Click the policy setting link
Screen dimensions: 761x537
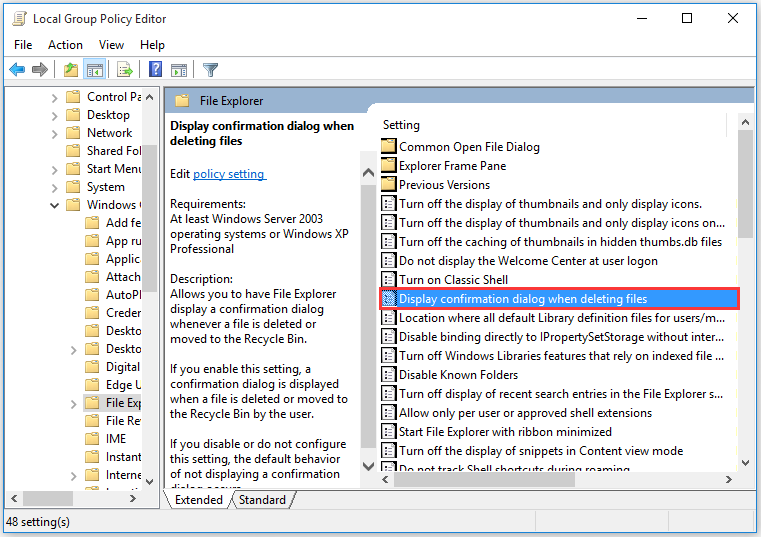[x=229, y=174]
